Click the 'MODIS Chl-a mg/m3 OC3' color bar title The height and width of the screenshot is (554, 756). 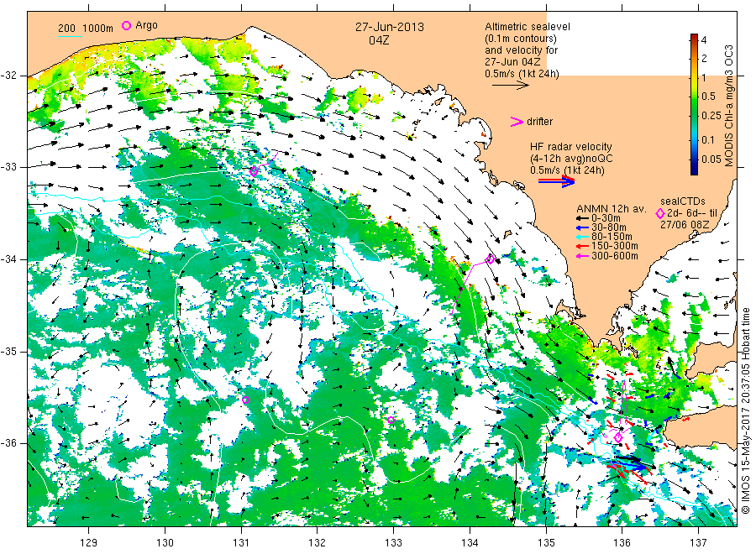pyautogui.click(x=729, y=106)
